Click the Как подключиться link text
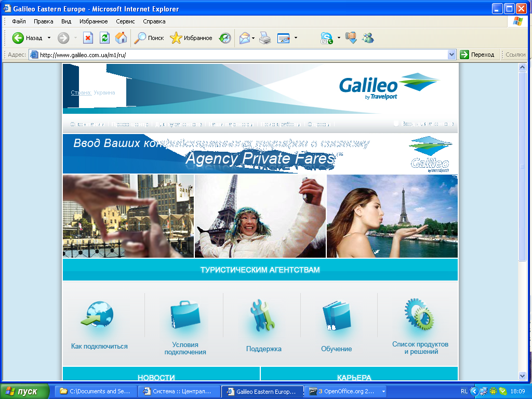This screenshot has height=399, width=532. [x=99, y=347]
